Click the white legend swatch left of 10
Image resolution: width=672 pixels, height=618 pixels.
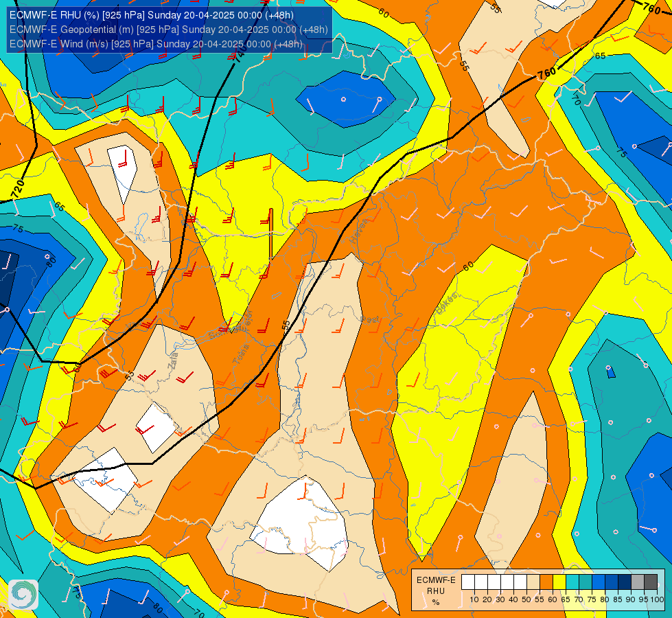pyautogui.click(x=468, y=582)
